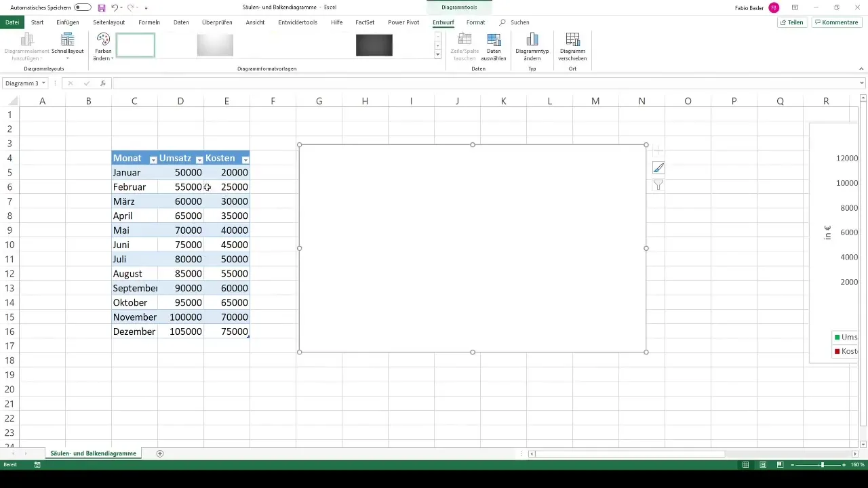Switch to Normal view icon

tap(745, 465)
